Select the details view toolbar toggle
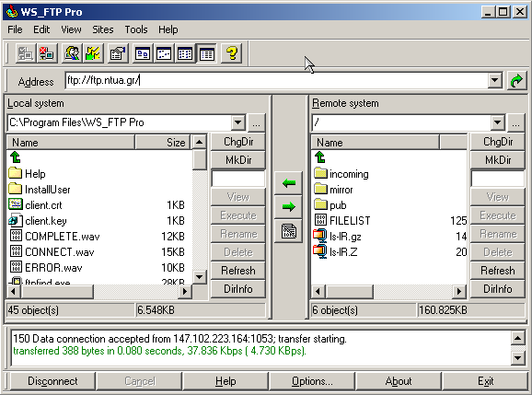Viewport: 532px width, 395px height. tap(206, 53)
